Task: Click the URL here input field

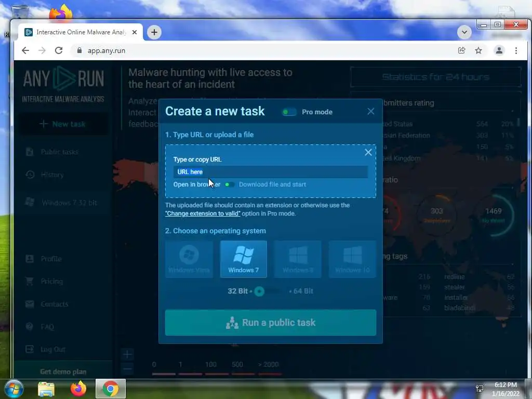Action: 270,171
